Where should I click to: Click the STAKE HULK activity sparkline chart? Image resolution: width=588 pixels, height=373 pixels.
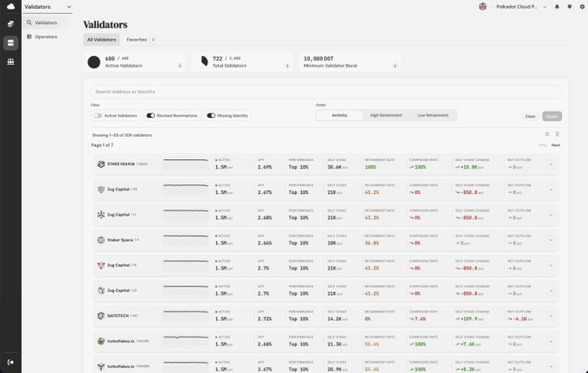[x=186, y=164]
